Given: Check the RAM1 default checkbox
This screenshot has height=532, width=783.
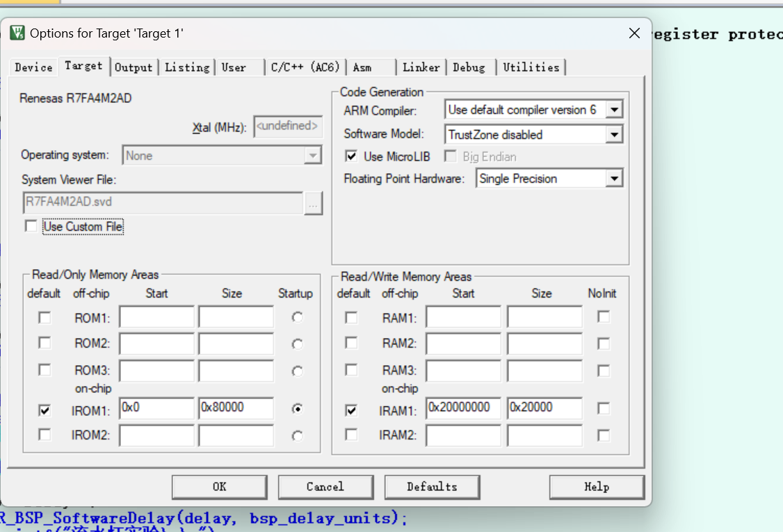Looking at the screenshot, I should click(x=351, y=318).
